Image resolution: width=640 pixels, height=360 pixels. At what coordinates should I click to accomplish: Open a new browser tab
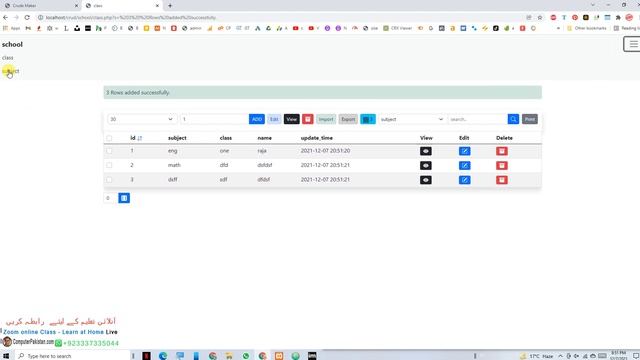coord(170,6)
